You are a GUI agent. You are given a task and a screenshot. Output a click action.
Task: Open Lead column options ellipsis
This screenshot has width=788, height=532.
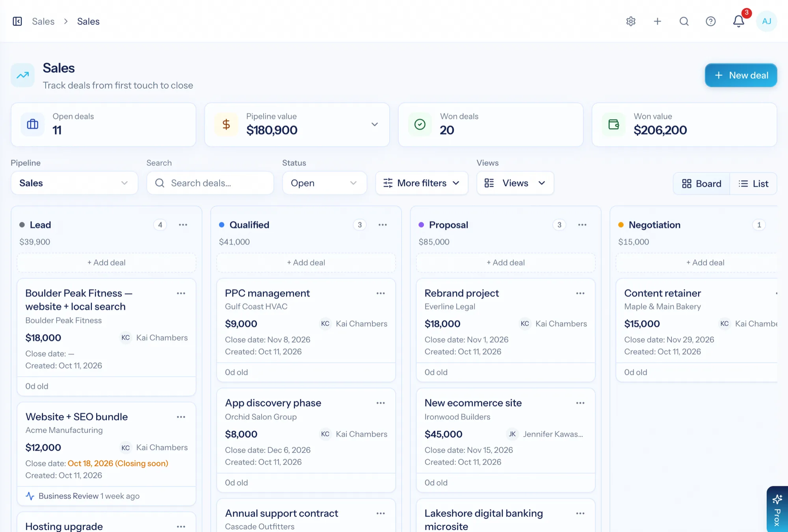(x=183, y=225)
